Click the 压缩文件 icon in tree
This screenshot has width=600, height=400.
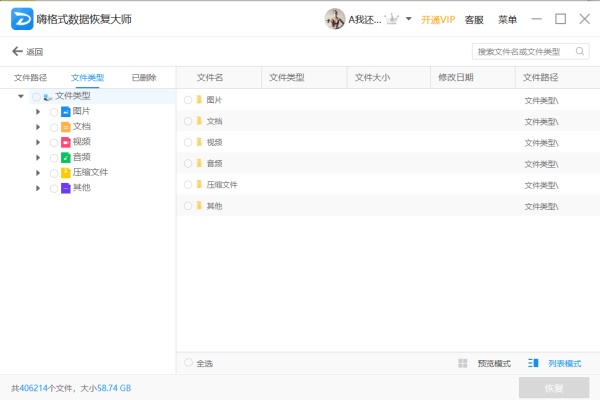coord(66,173)
